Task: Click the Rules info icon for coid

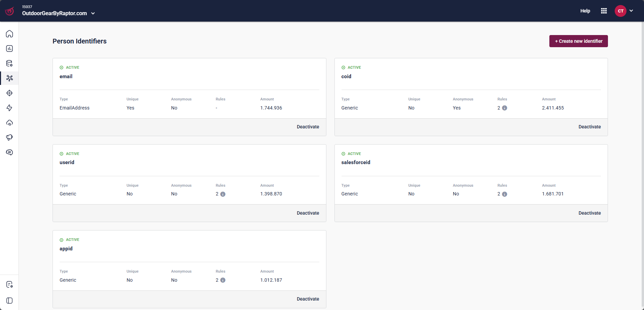Action: click(x=505, y=108)
